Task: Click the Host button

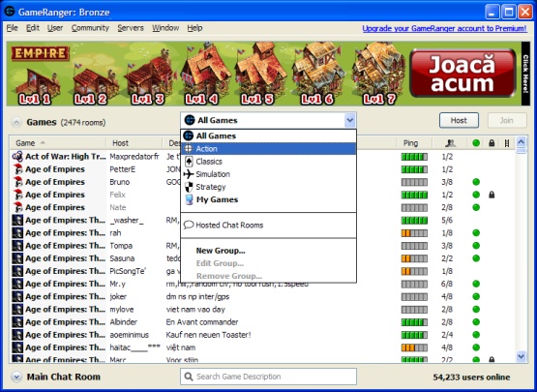Action: [459, 120]
